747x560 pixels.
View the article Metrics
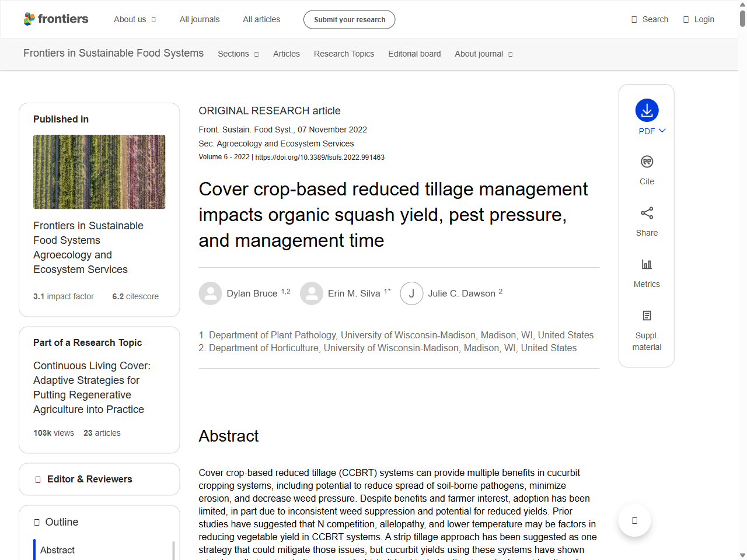click(x=647, y=272)
